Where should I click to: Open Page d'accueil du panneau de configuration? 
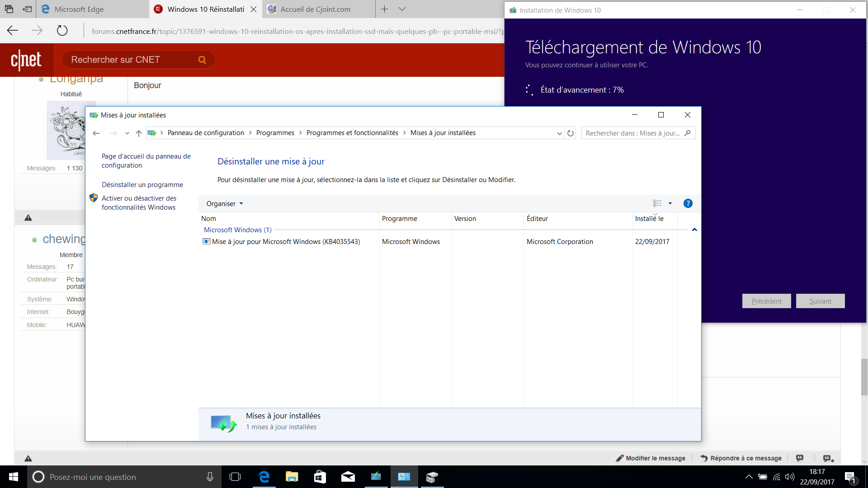(146, 161)
